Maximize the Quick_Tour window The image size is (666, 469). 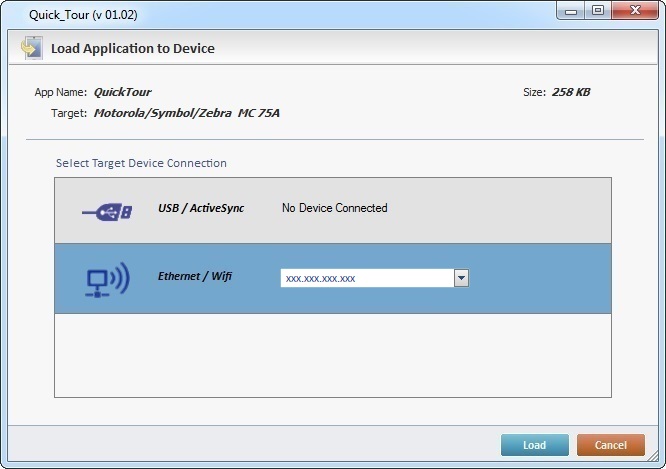point(598,10)
